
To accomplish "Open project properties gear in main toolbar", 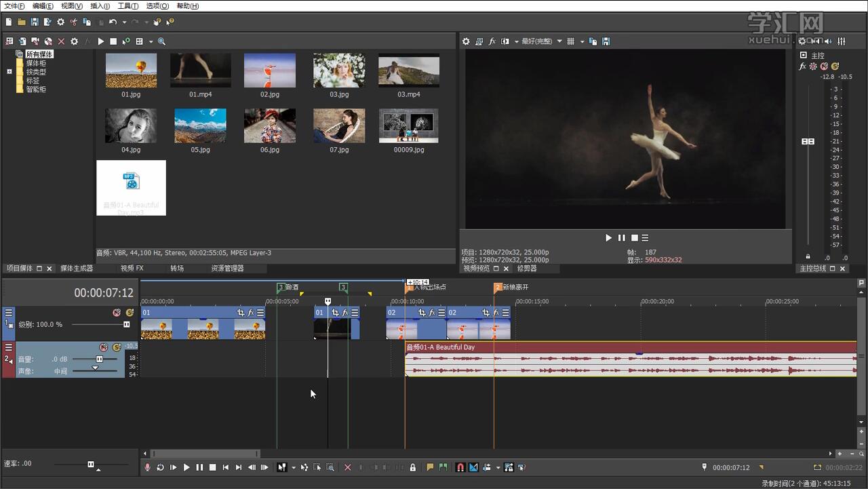I will click(x=60, y=22).
